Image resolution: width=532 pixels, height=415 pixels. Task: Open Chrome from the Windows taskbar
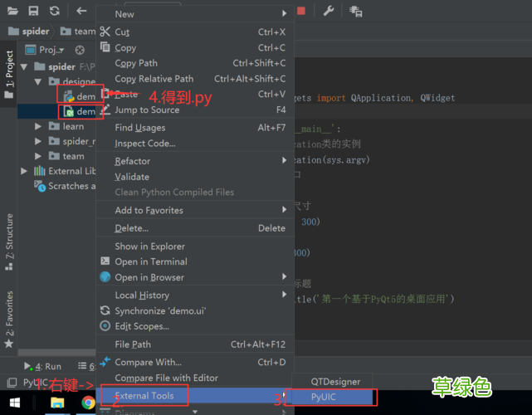pos(88,403)
